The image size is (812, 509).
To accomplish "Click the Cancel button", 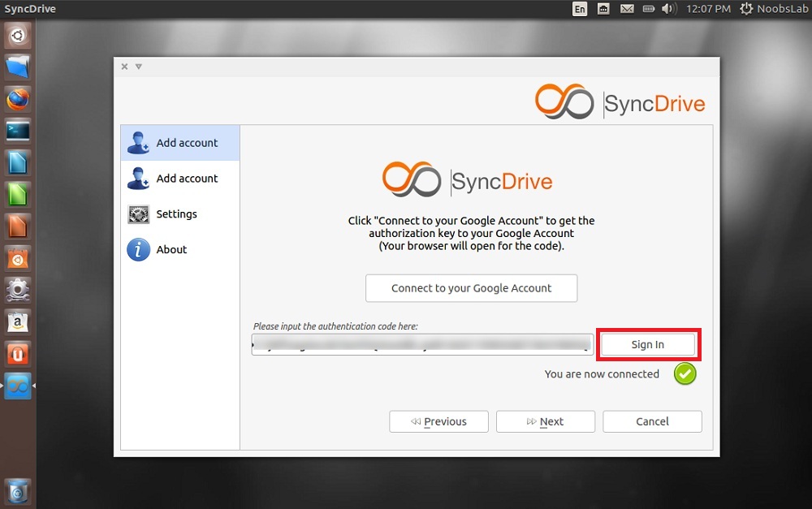I will coord(653,421).
